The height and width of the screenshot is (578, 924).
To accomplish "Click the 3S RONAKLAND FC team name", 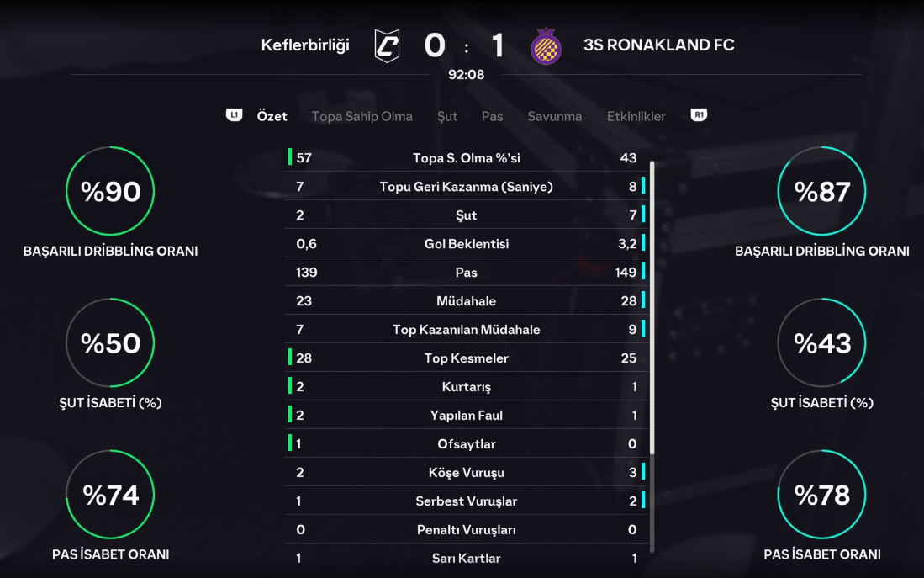I will pos(658,45).
